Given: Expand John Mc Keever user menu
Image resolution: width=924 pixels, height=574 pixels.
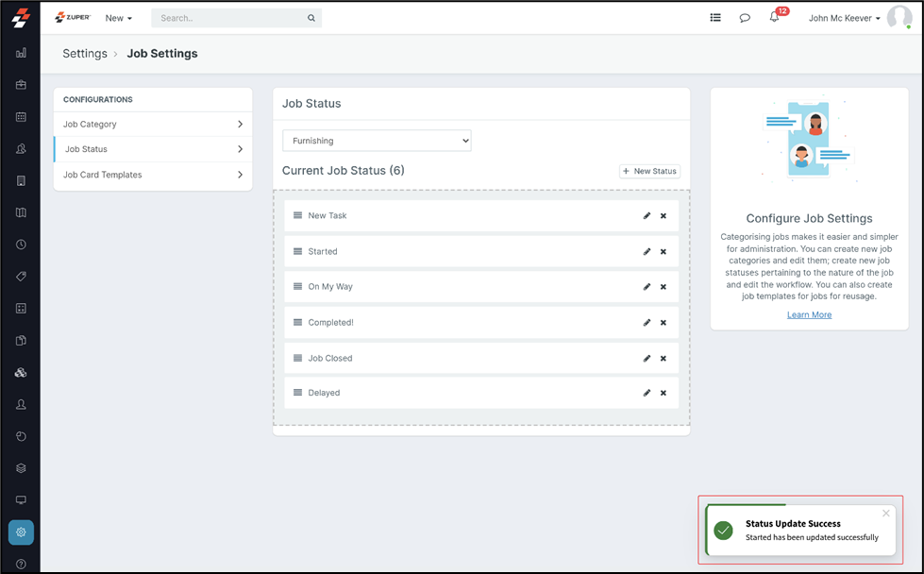Looking at the screenshot, I should [x=844, y=18].
